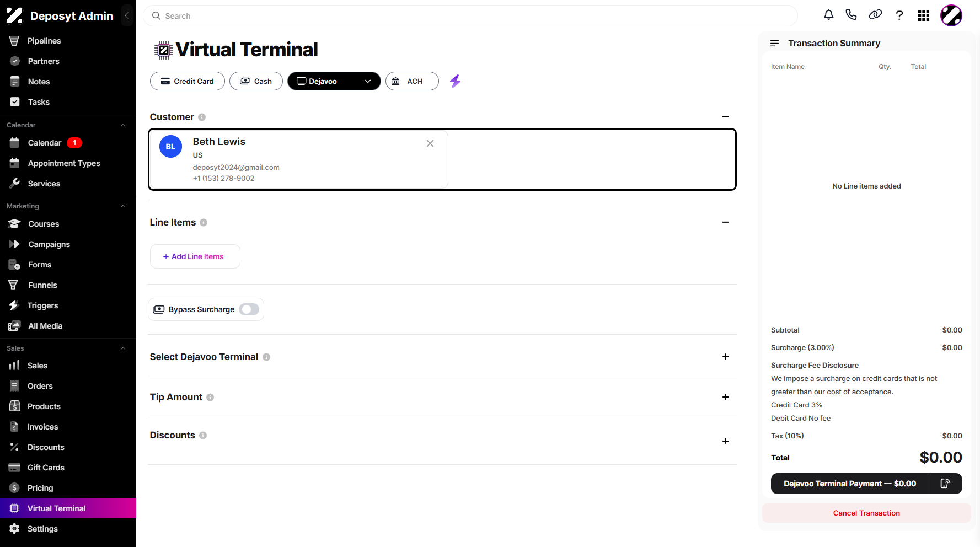
Task: Click the phone dialer icon
Action: (x=852, y=15)
